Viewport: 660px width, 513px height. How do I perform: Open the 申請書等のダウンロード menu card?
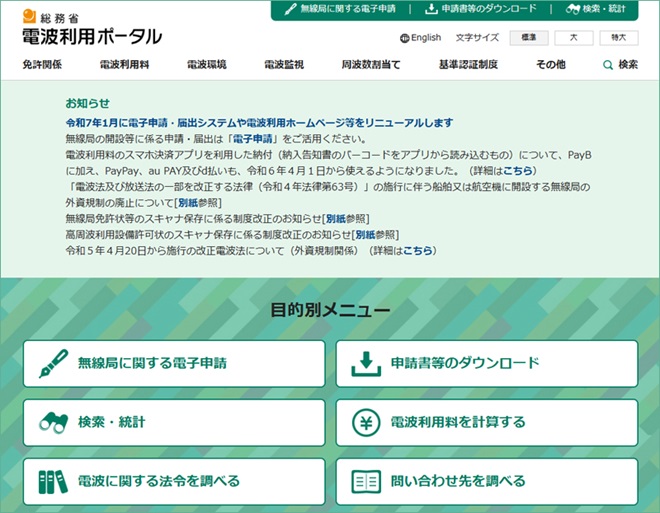click(x=487, y=364)
